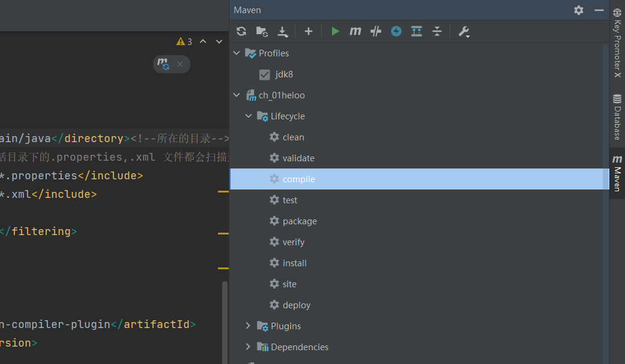This screenshot has height=364, width=625.
Task: Click the artifactId line in editor
Action: [98, 324]
